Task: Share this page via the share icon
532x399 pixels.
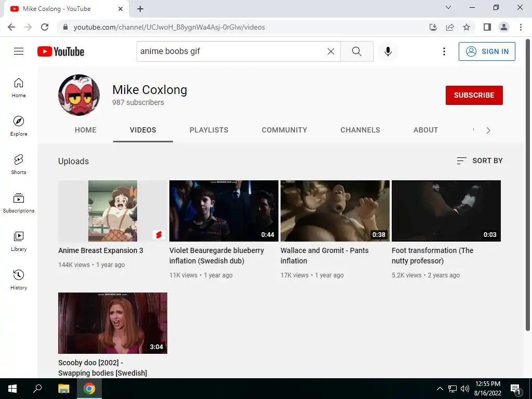Action: pyautogui.click(x=450, y=27)
